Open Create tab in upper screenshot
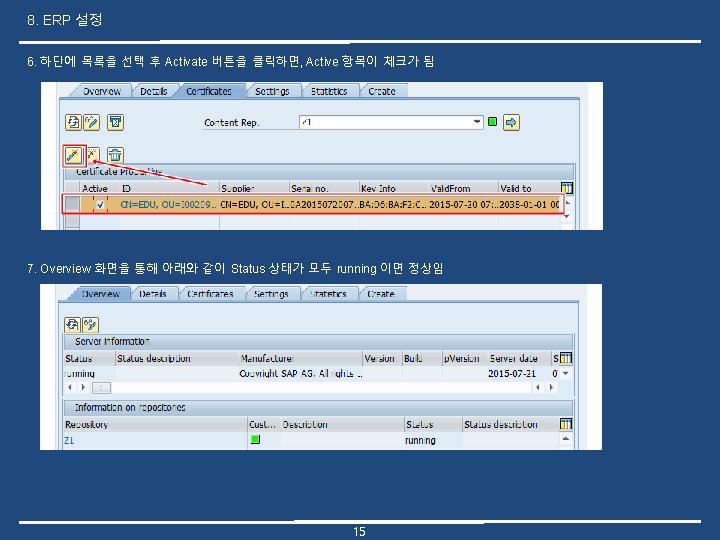 [x=382, y=91]
